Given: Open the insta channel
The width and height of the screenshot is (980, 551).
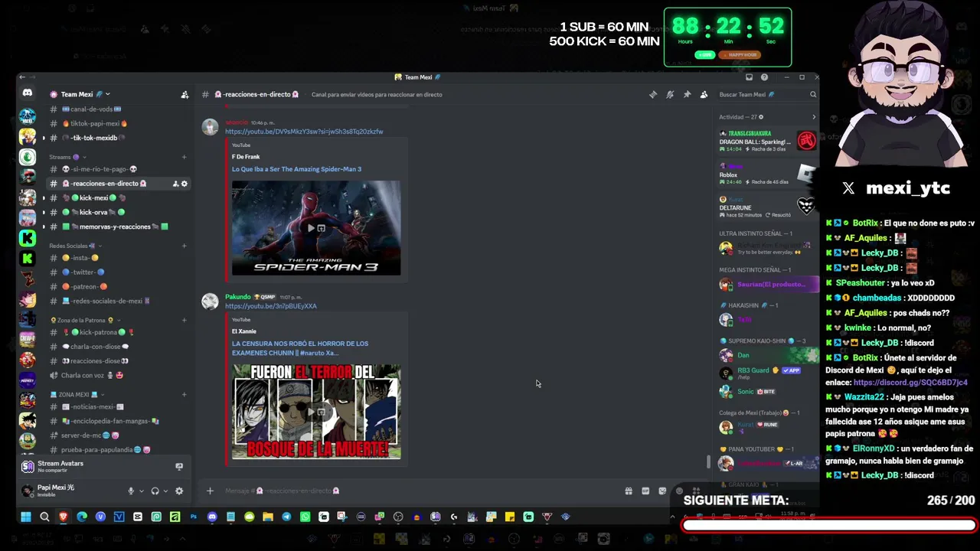Looking at the screenshot, I should click(119, 258).
